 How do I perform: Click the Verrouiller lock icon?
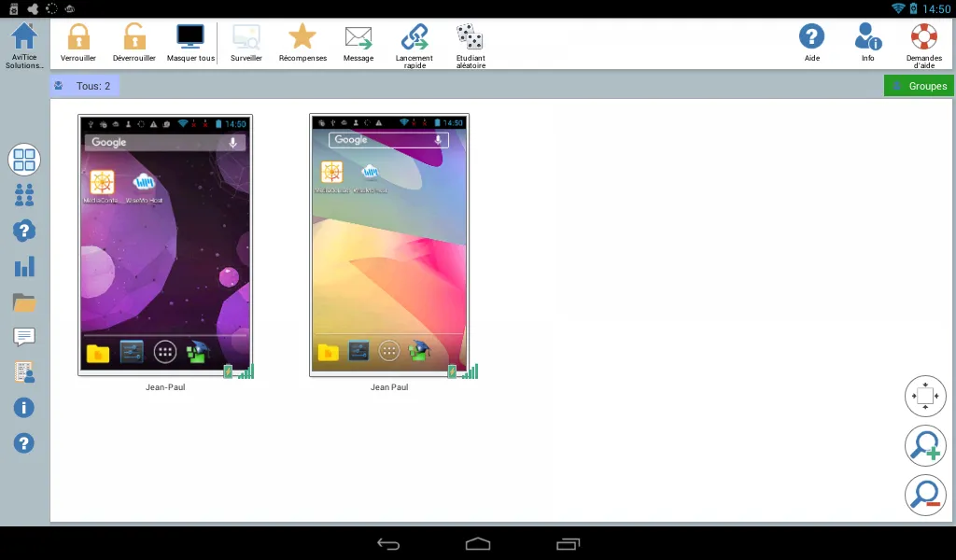(x=78, y=37)
